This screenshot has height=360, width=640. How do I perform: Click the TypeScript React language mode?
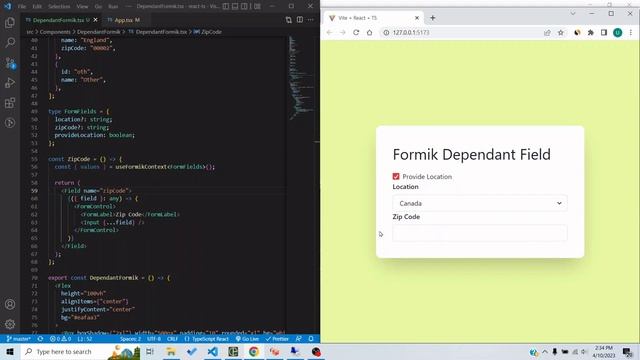207,339
